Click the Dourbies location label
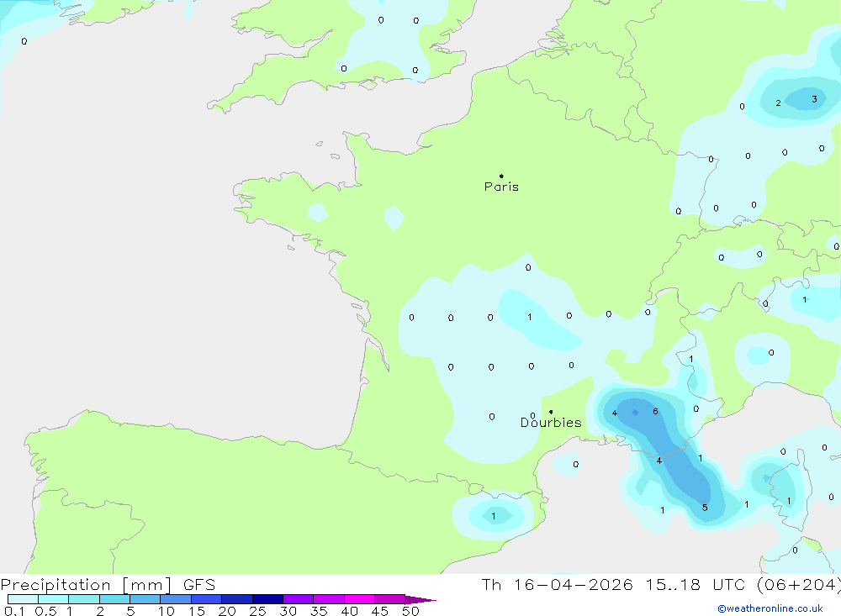 click(551, 423)
